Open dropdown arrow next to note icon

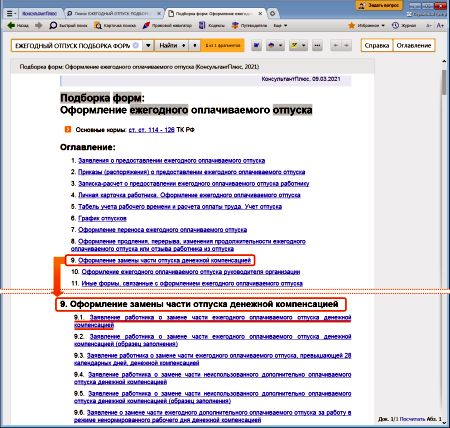(x=303, y=45)
